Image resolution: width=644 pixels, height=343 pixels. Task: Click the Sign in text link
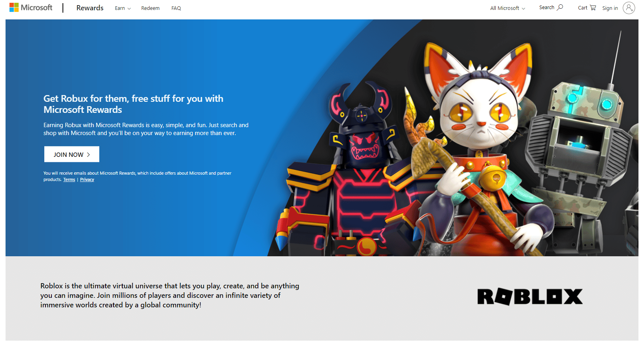click(x=610, y=8)
